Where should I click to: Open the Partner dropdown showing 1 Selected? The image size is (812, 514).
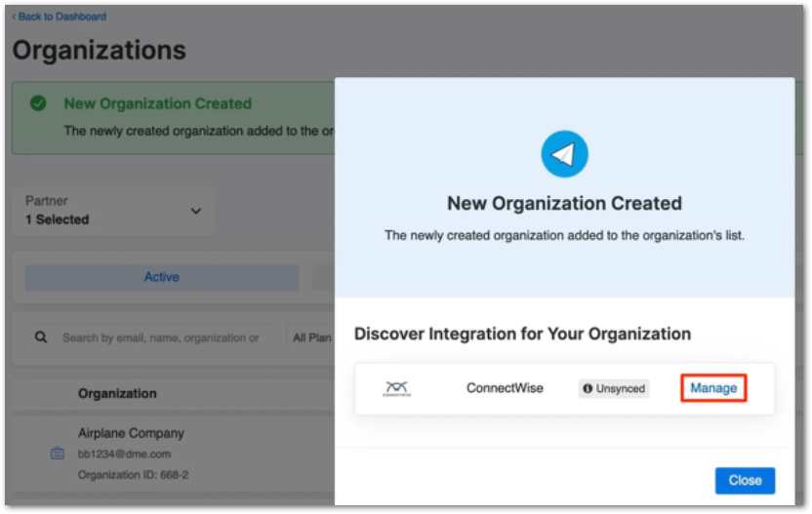coord(114,211)
